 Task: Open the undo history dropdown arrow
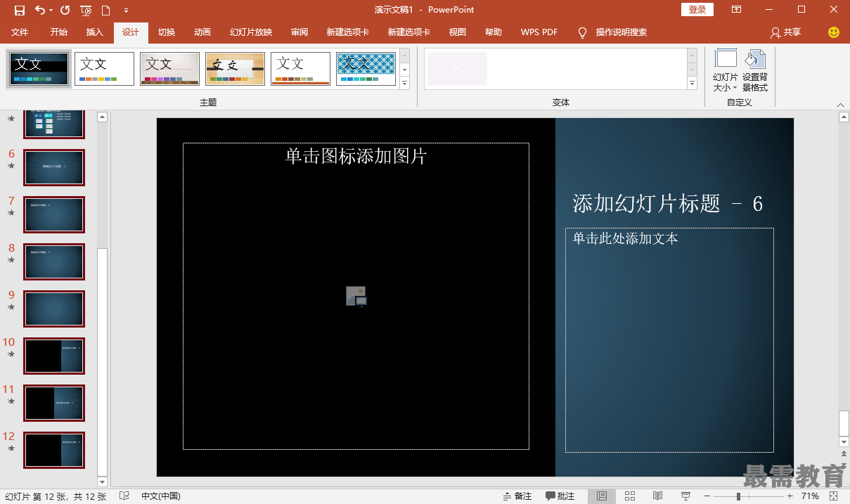51,11
